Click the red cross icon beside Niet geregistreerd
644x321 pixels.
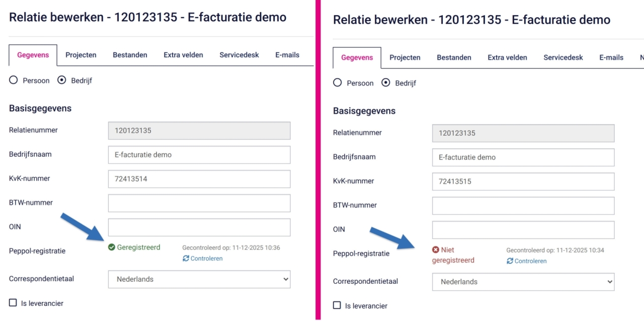436,250
